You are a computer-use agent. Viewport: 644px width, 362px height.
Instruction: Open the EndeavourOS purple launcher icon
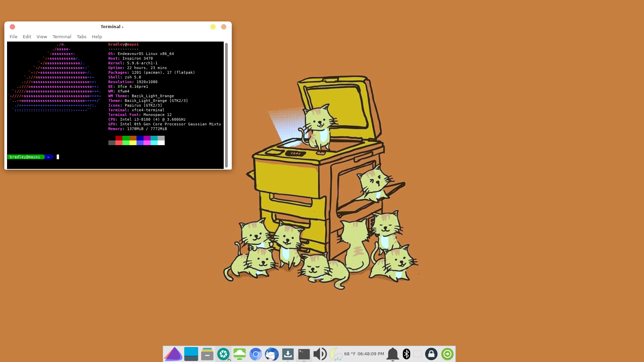[173, 354]
